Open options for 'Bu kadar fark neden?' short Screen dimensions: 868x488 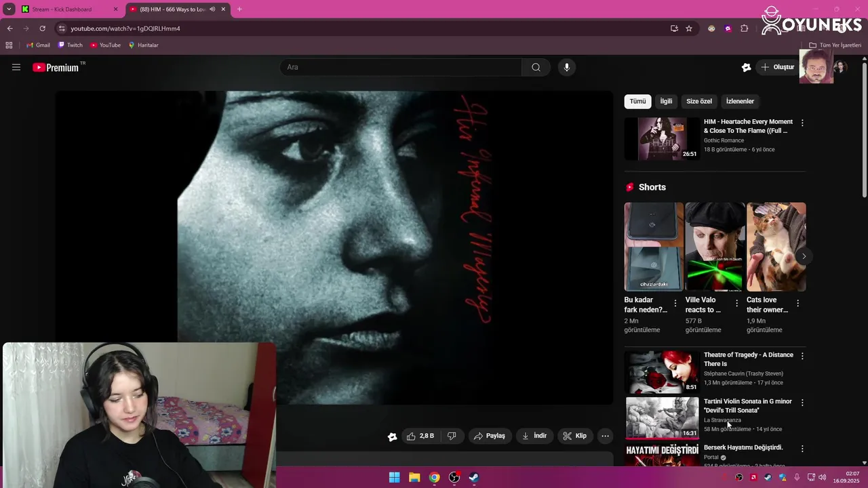click(x=675, y=303)
